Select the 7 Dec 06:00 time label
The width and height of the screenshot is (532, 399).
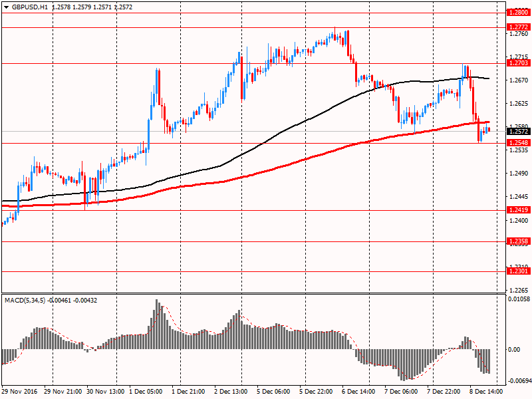[x=401, y=392]
